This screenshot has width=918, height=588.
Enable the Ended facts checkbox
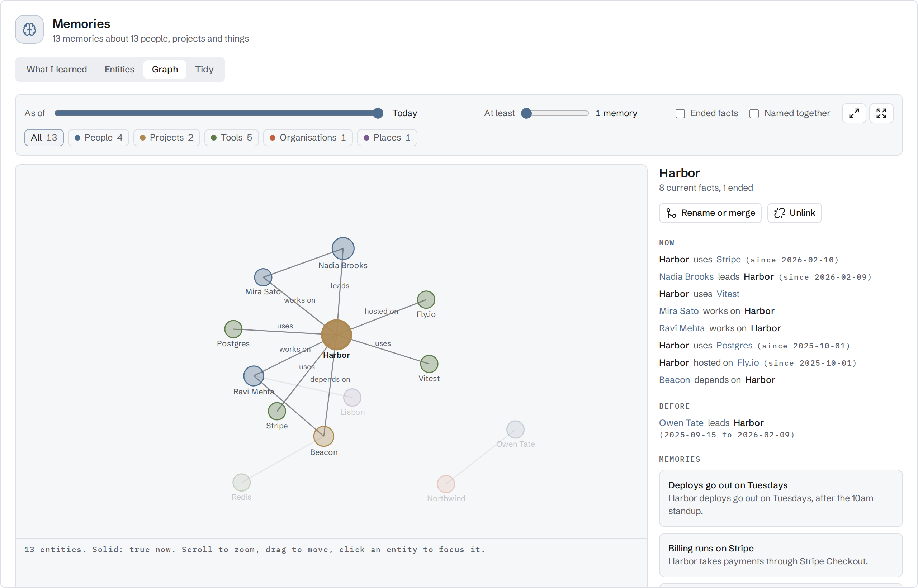(680, 114)
